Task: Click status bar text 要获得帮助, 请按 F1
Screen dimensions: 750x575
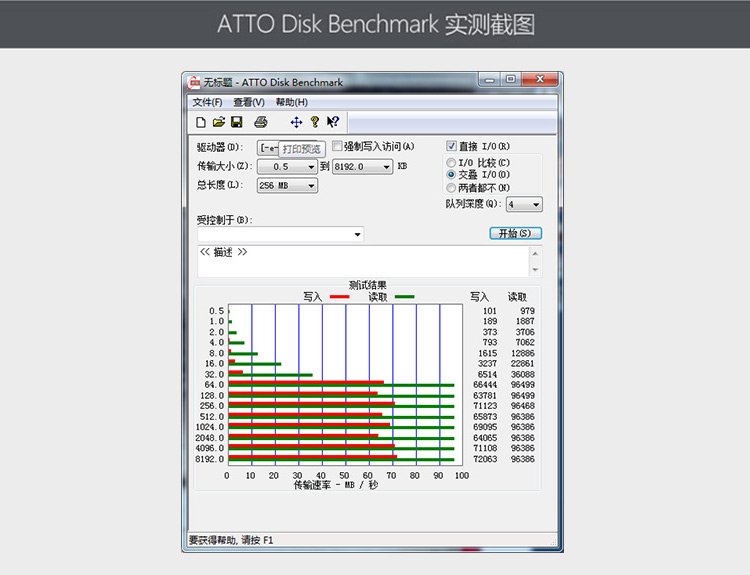Action: click(231, 540)
